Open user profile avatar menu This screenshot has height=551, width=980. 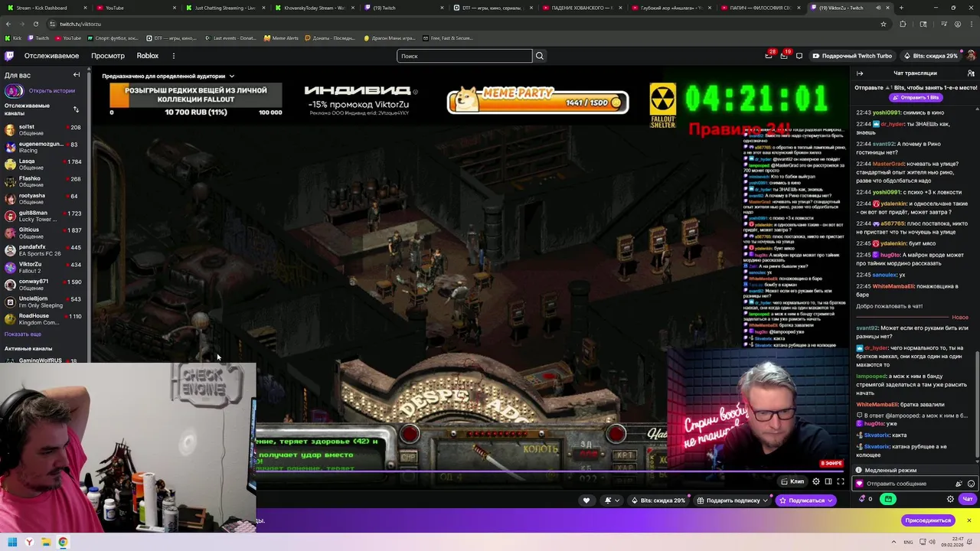pos(971,56)
